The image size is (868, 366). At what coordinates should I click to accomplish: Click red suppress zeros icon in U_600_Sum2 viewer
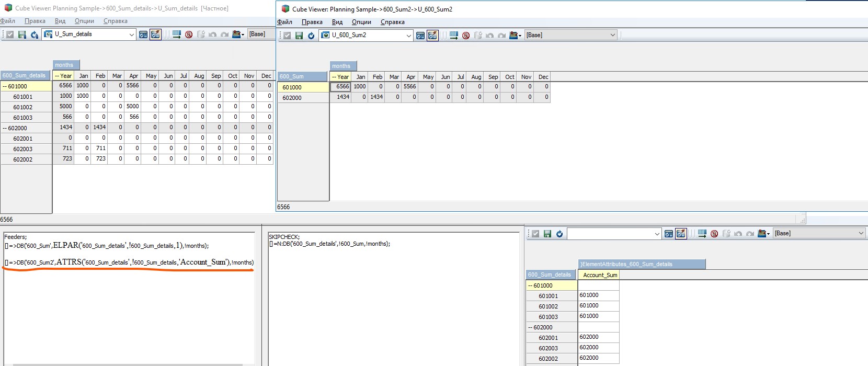(x=466, y=36)
